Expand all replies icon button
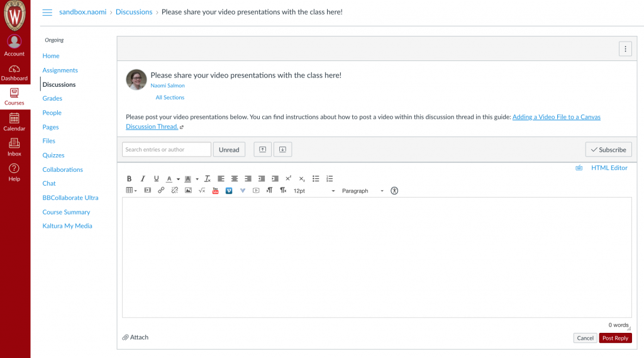This screenshot has width=644, height=358. [282, 150]
